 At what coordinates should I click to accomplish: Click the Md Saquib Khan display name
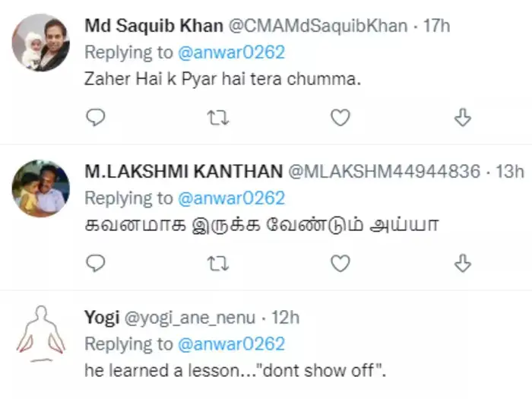[154, 26]
